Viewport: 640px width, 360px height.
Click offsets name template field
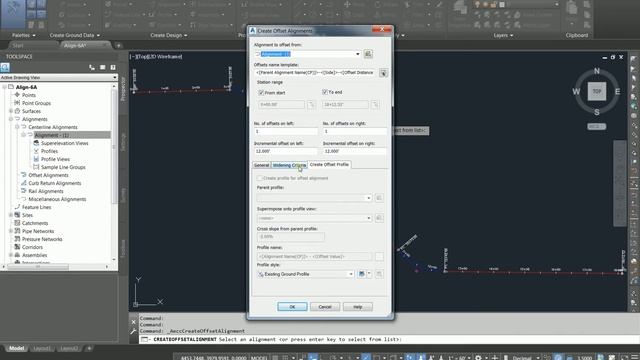pyautogui.click(x=316, y=73)
